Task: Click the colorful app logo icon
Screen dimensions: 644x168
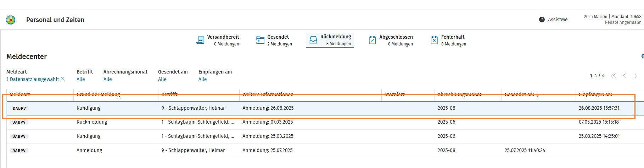Action: [x=11, y=20]
